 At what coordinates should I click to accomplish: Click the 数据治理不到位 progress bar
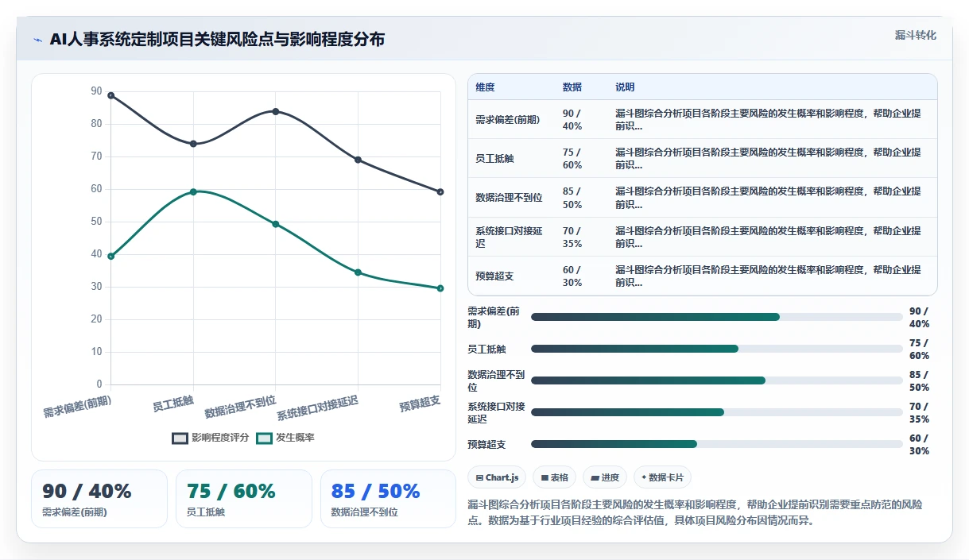(x=717, y=380)
